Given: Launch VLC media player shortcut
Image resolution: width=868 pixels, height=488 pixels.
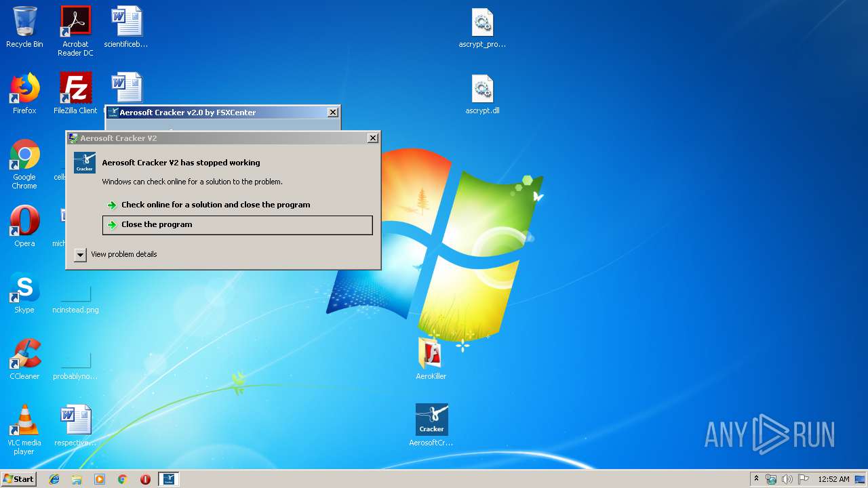Looking at the screenshot, I should click(24, 430).
